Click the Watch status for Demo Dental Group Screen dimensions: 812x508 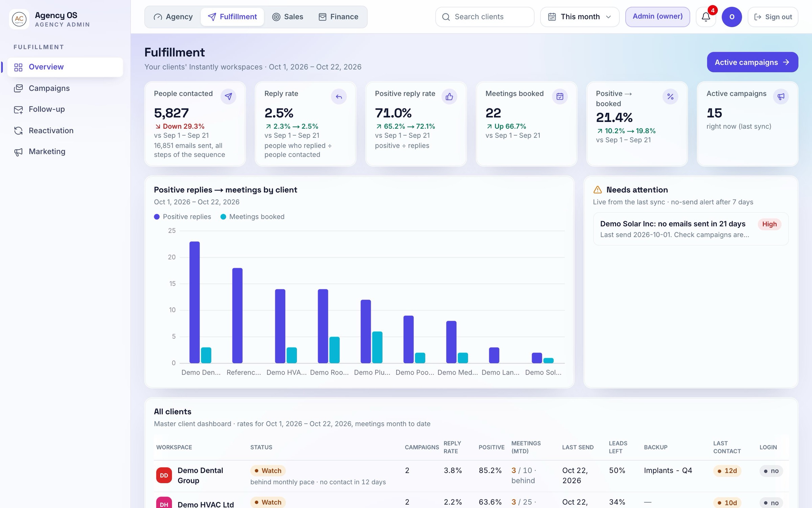pyautogui.click(x=268, y=471)
